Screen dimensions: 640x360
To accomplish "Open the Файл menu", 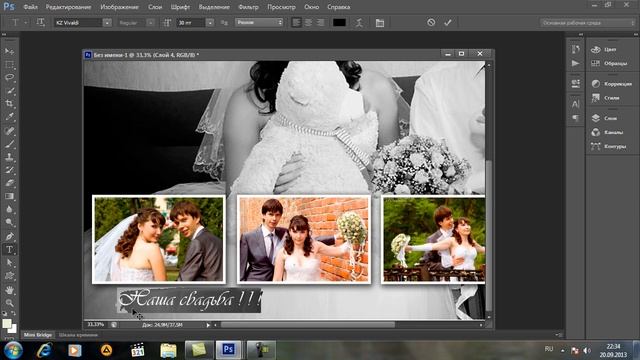I will tap(31, 7).
